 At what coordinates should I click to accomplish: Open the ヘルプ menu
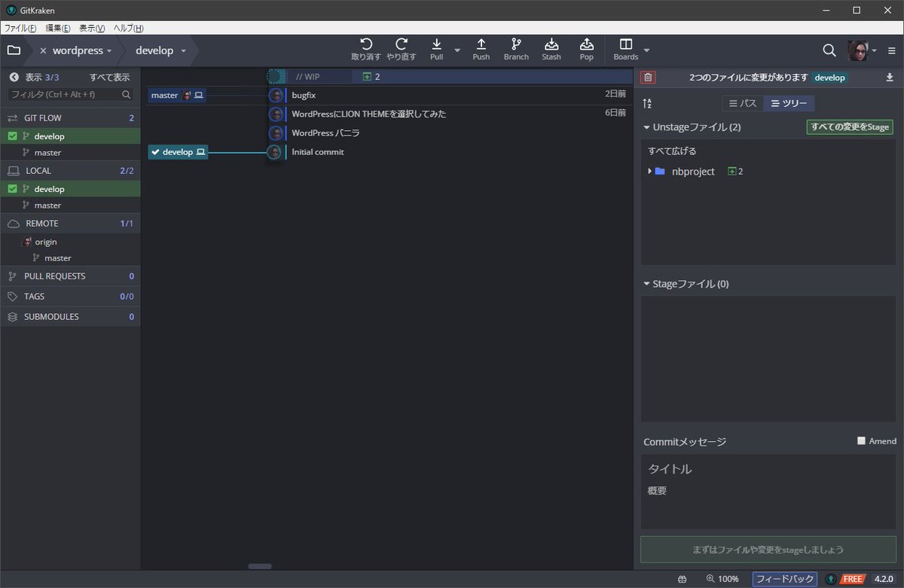[x=128, y=28]
